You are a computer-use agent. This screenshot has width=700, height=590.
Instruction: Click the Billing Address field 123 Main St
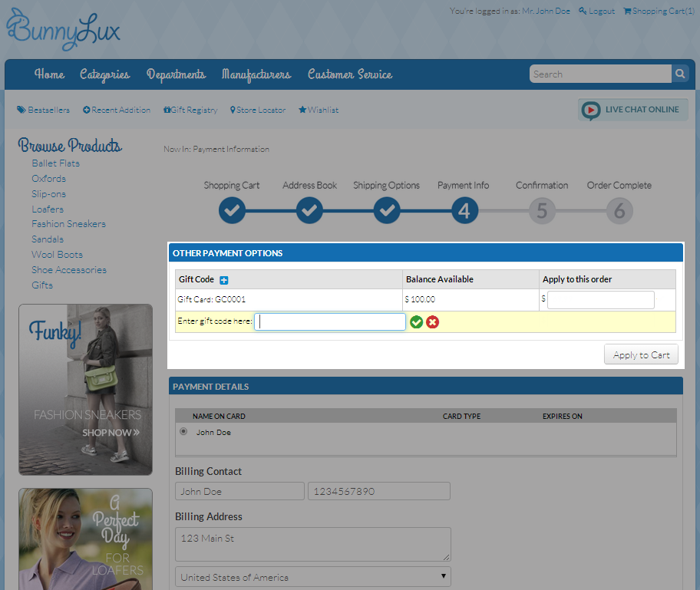pyautogui.click(x=313, y=544)
